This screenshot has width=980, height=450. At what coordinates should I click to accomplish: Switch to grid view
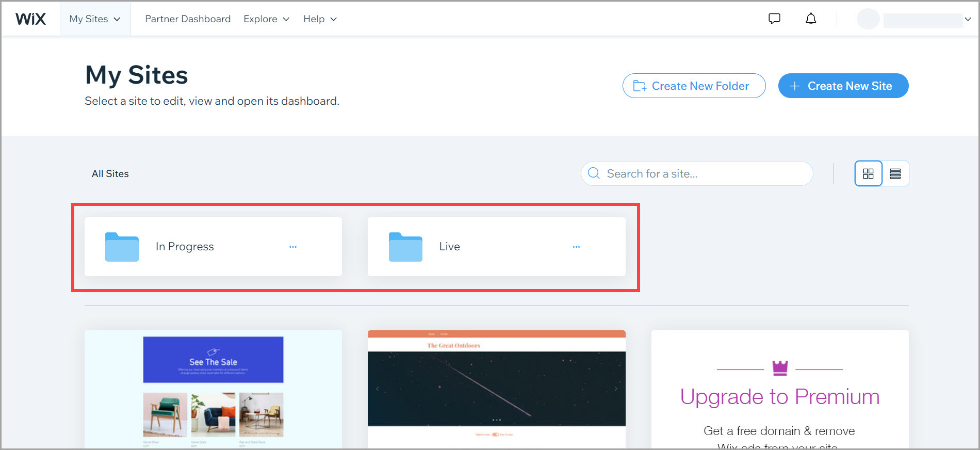[x=868, y=173]
